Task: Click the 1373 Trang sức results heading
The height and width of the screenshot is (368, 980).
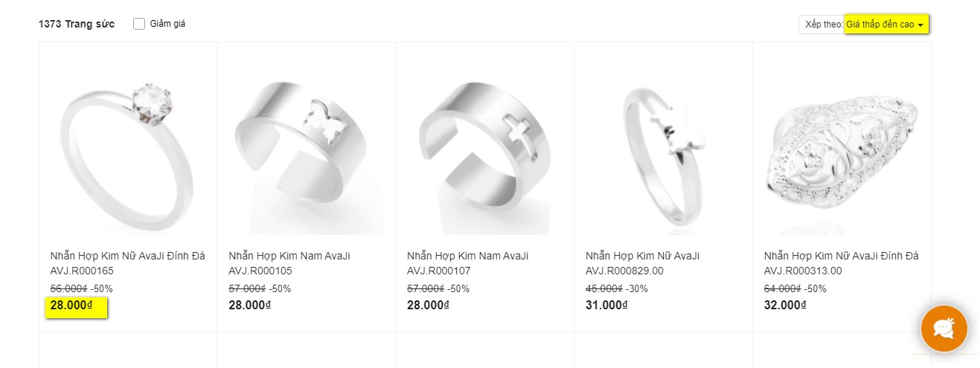Action: point(77,24)
